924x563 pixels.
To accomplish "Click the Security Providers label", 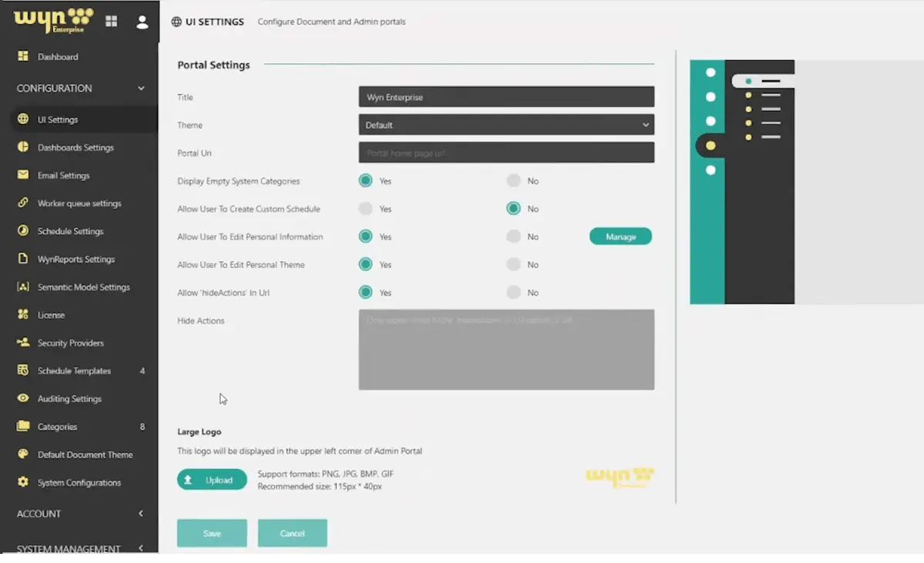I will [71, 343].
